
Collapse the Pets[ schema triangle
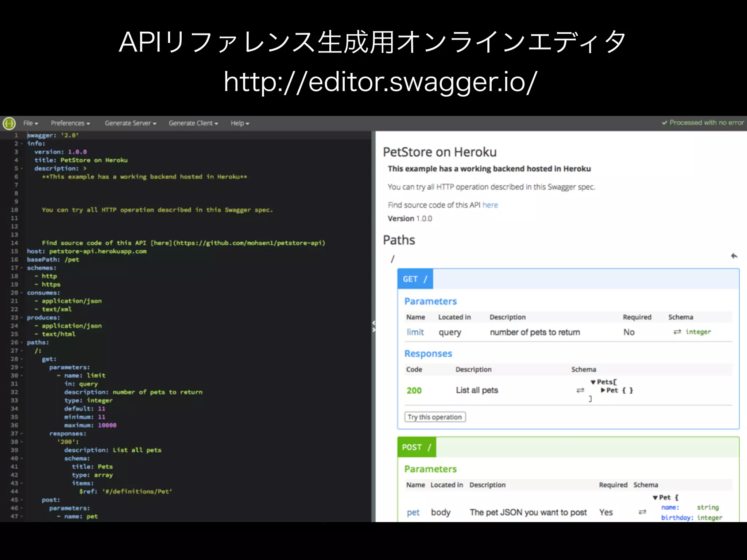[x=593, y=382]
